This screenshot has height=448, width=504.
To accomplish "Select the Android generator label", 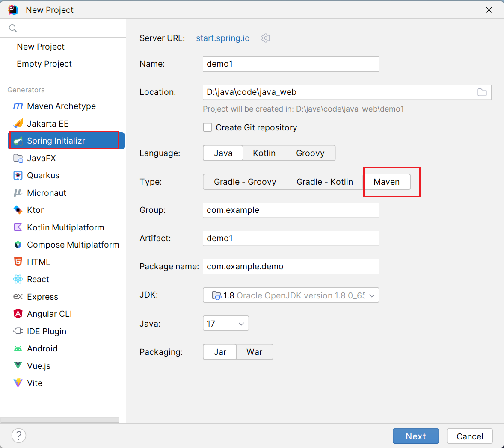I will (x=42, y=348).
